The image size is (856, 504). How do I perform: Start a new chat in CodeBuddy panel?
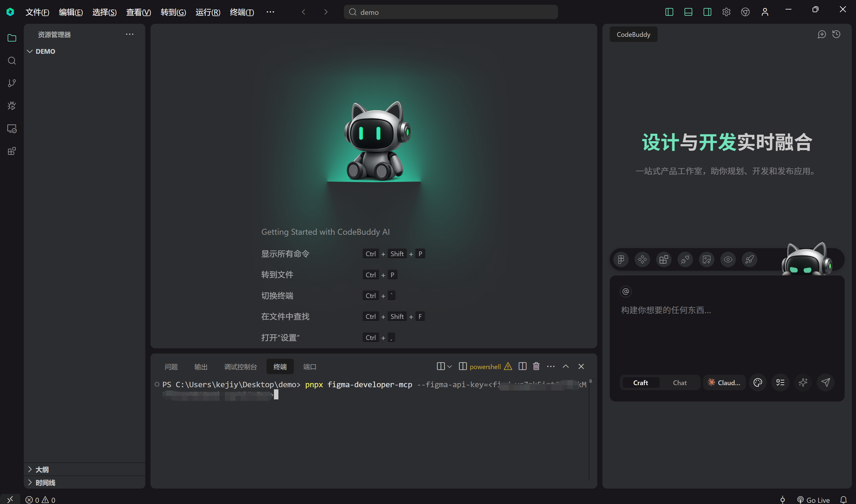[822, 34]
